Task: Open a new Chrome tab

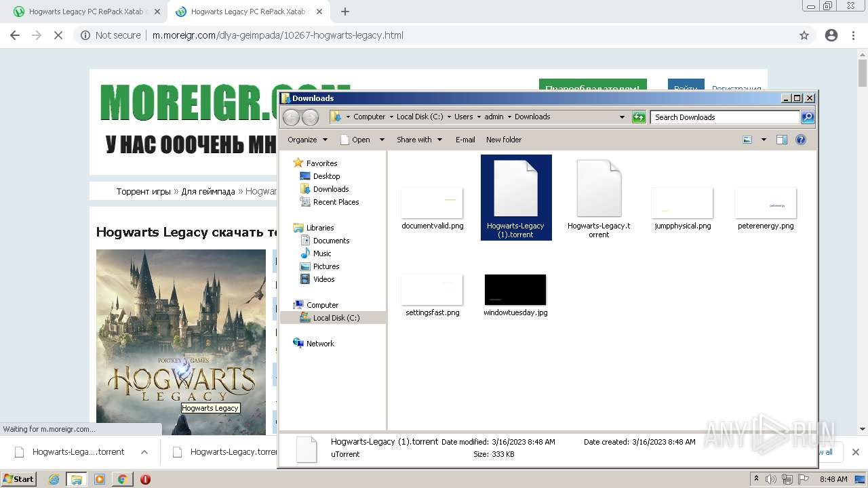Action: coord(345,12)
